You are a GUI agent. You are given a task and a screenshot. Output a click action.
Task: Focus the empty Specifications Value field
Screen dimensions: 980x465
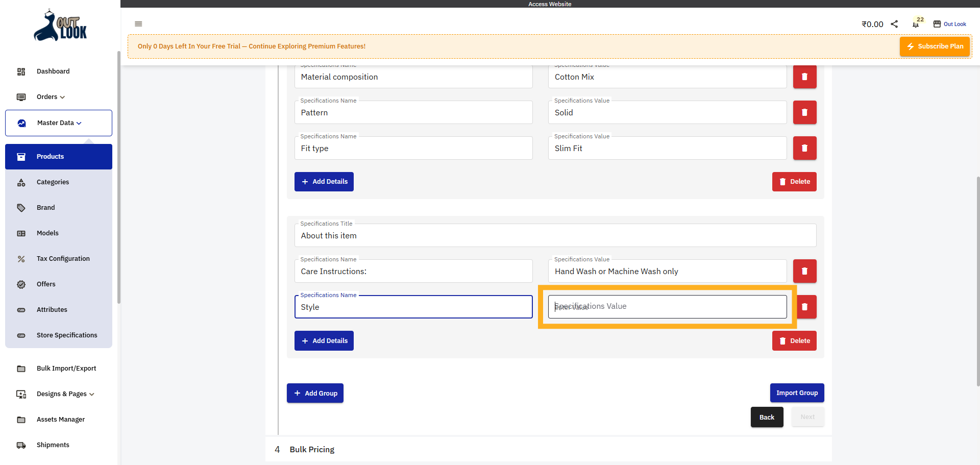(667, 307)
